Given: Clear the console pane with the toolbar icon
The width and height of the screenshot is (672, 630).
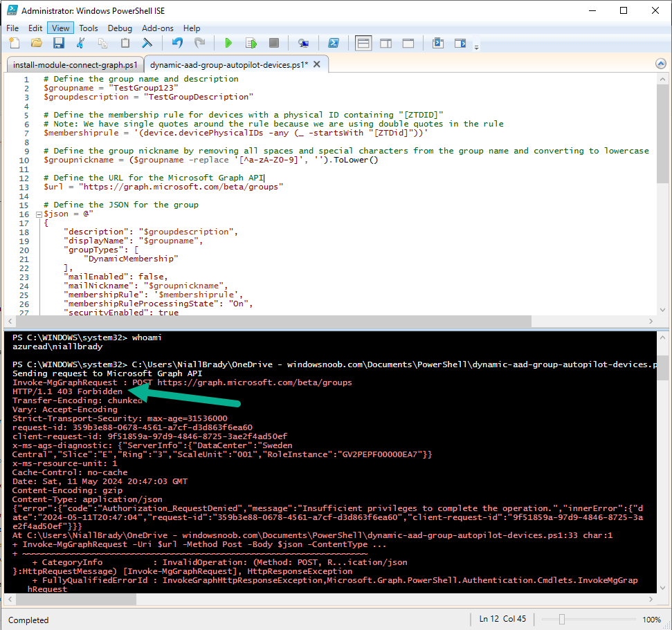Looking at the screenshot, I should pyautogui.click(x=147, y=43).
